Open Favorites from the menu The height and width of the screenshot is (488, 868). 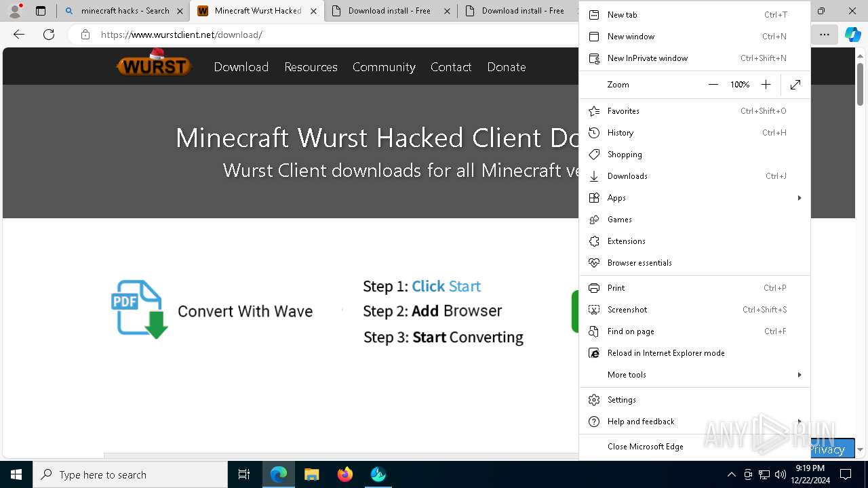pyautogui.click(x=694, y=111)
